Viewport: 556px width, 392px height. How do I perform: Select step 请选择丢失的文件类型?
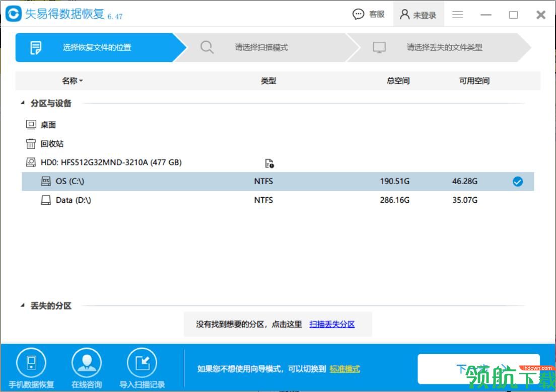[439, 47]
